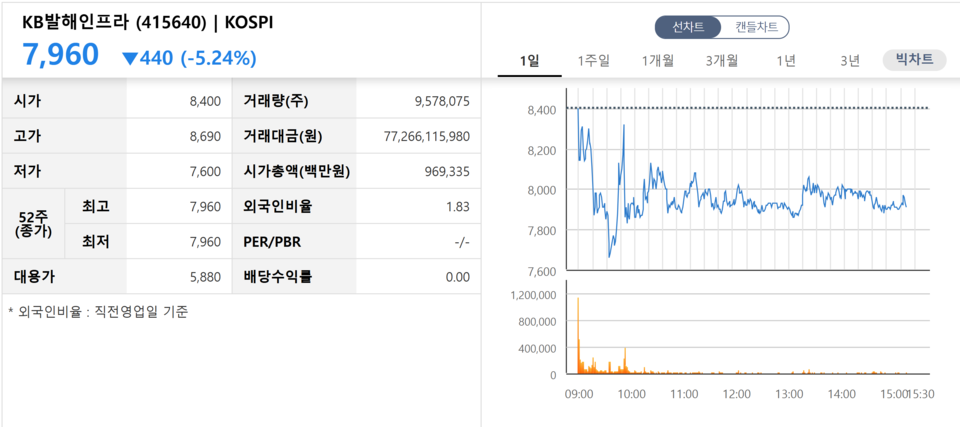Click the market cap value 969,335
The width and height of the screenshot is (960, 427).
(449, 172)
